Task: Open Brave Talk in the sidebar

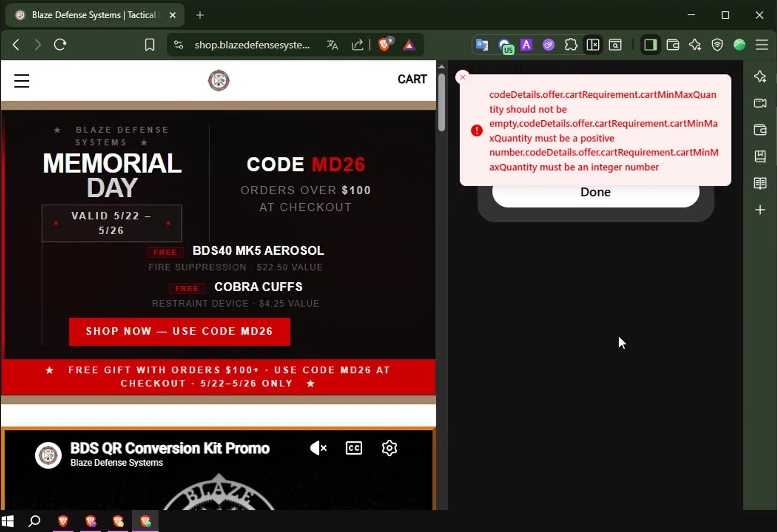Action: [760, 103]
